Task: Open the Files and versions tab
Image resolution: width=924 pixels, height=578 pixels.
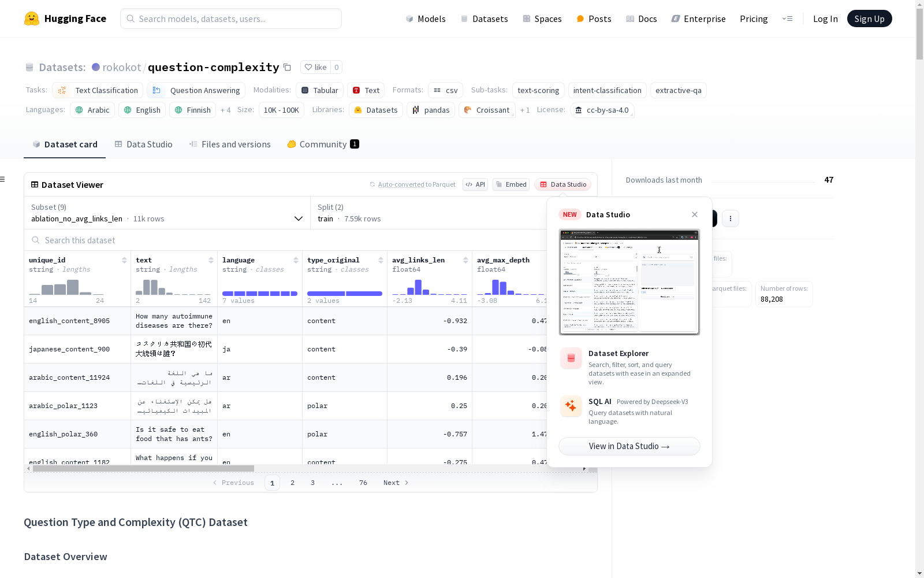Action: [230, 144]
